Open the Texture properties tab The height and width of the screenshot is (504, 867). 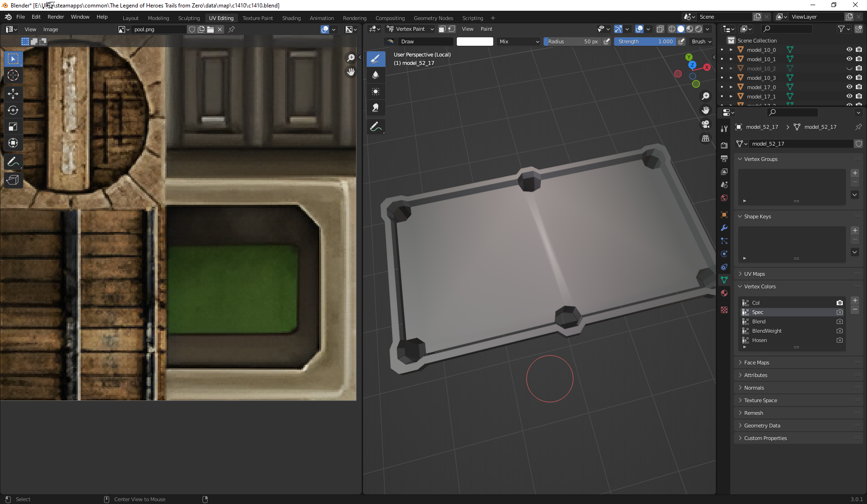click(x=724, y=310)
